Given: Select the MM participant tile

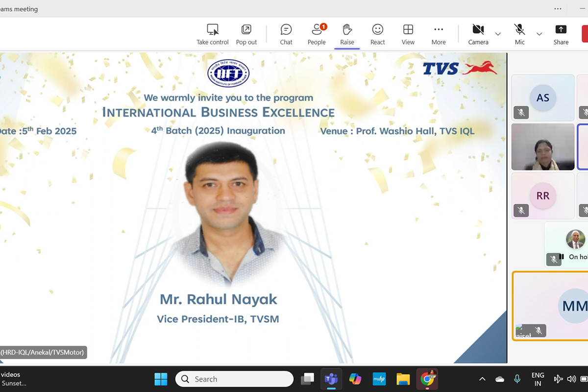Looking at the screenshot, I should click(x=550, y=306).
